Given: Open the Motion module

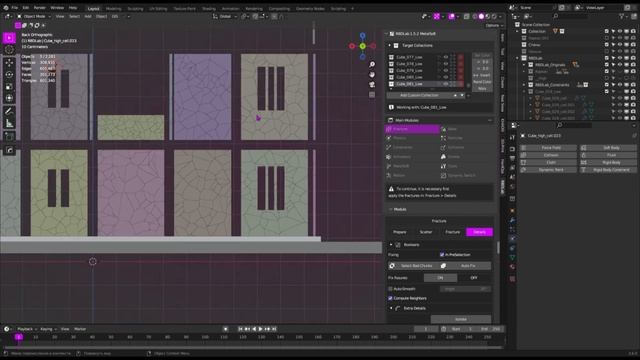Looking at the screenshot, I should point(412,176).
